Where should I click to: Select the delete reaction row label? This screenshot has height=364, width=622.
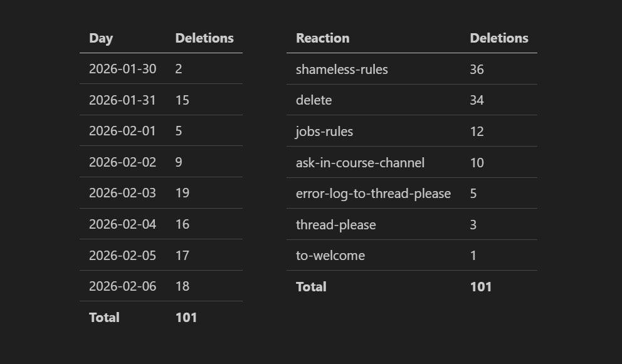(x=314, y=100)
